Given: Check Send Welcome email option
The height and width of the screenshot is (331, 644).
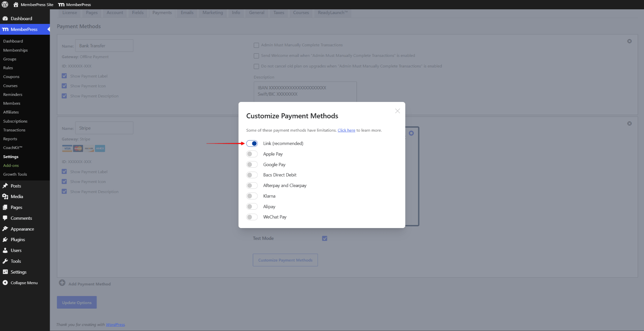Looking at the screenshot, I should tap(256, 56).
